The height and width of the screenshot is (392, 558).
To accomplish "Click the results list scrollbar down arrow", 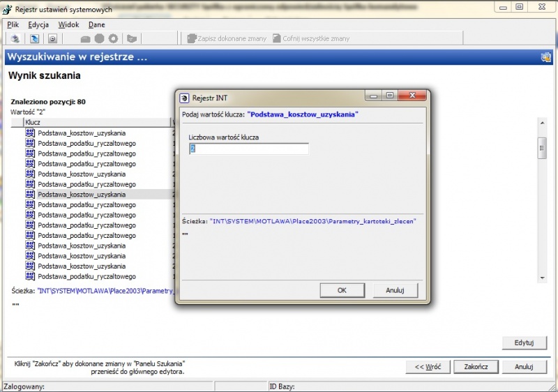I will tap(542, 278).
